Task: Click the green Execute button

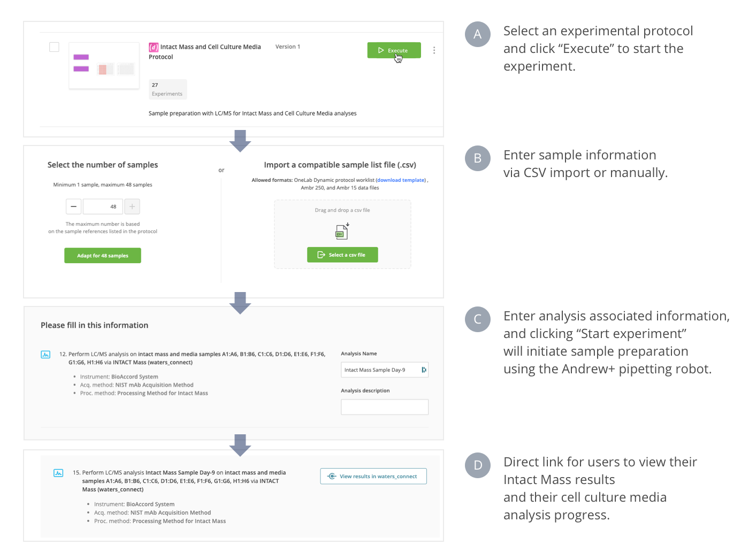Action: click(394, 50)
